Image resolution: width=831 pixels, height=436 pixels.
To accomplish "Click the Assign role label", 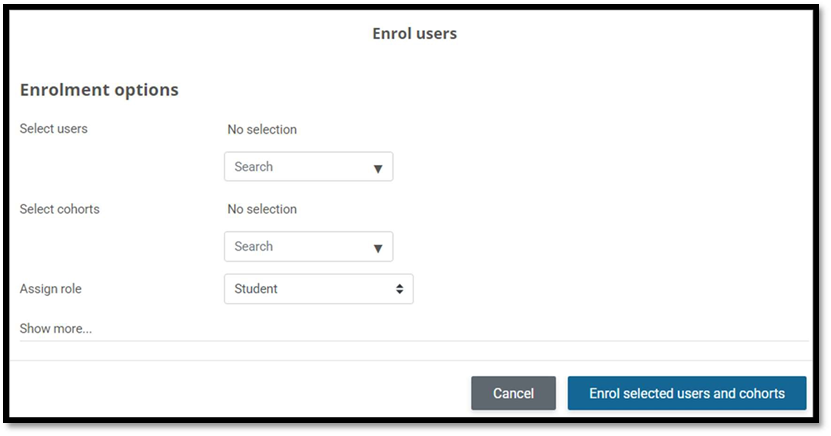I will click(51, 289).
